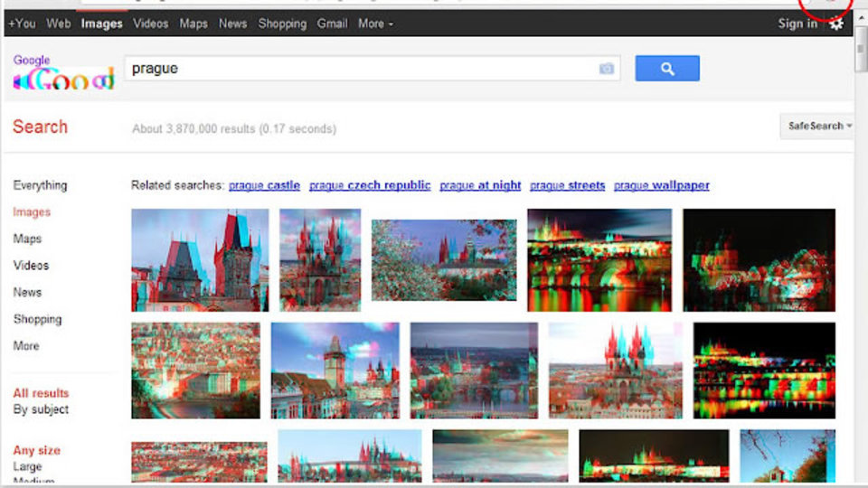Open related search prague at night

(x=480, y=185)
